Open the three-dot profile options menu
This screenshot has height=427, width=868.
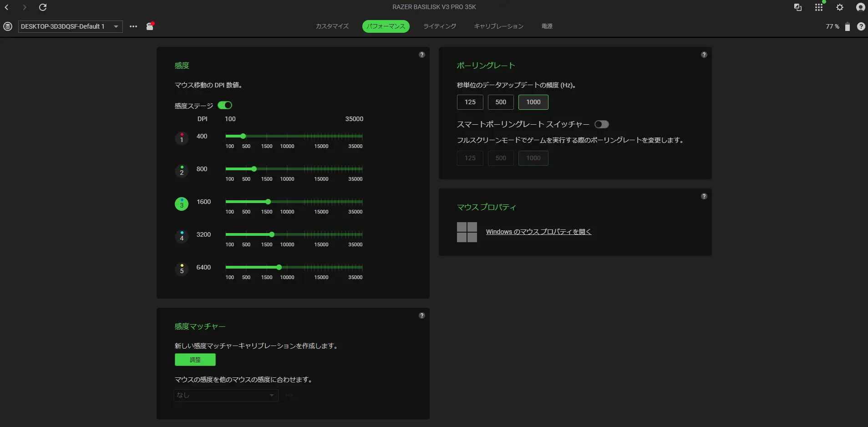[133, 26]
